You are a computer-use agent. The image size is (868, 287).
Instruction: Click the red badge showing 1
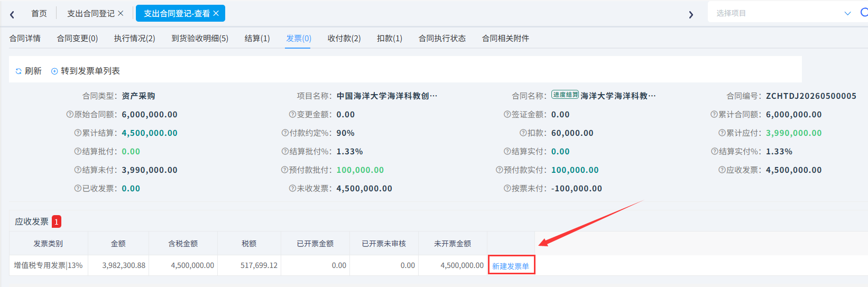57,221
